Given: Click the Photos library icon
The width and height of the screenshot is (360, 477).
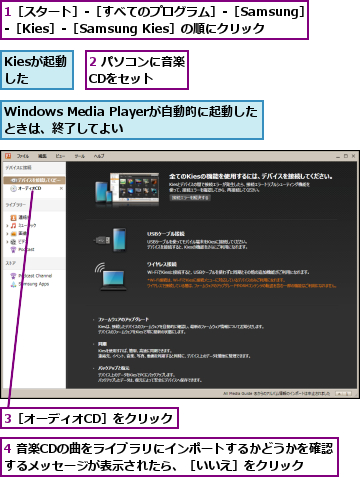Looking at the screenshot, I should point(13,234).
